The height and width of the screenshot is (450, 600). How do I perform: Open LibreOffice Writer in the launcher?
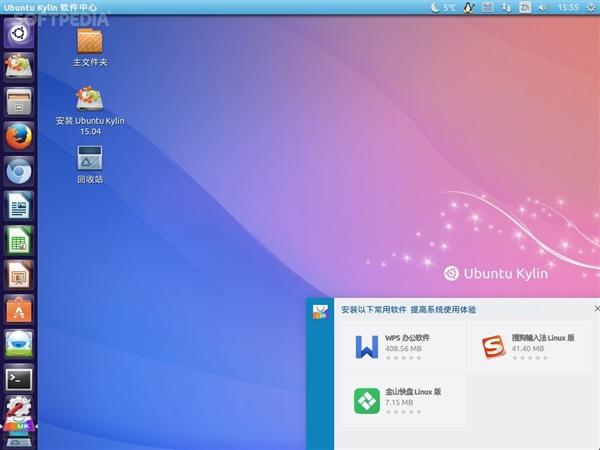click(18, 206)
